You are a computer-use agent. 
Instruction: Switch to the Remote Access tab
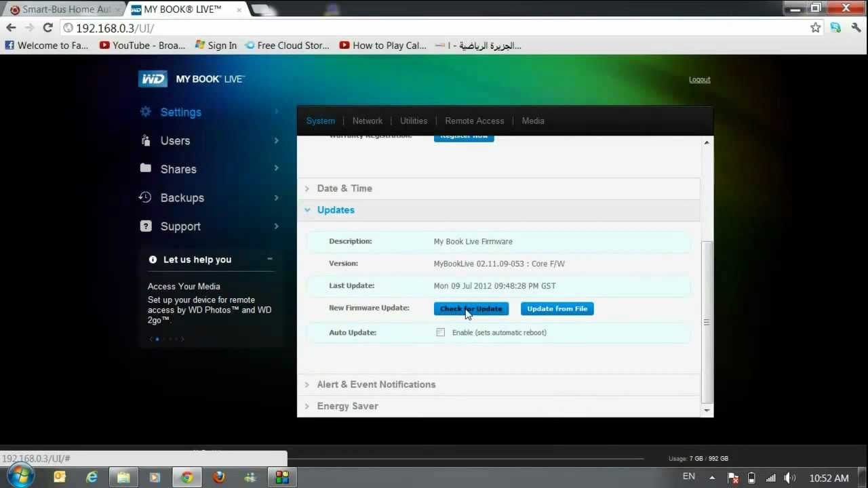(475, 121)
